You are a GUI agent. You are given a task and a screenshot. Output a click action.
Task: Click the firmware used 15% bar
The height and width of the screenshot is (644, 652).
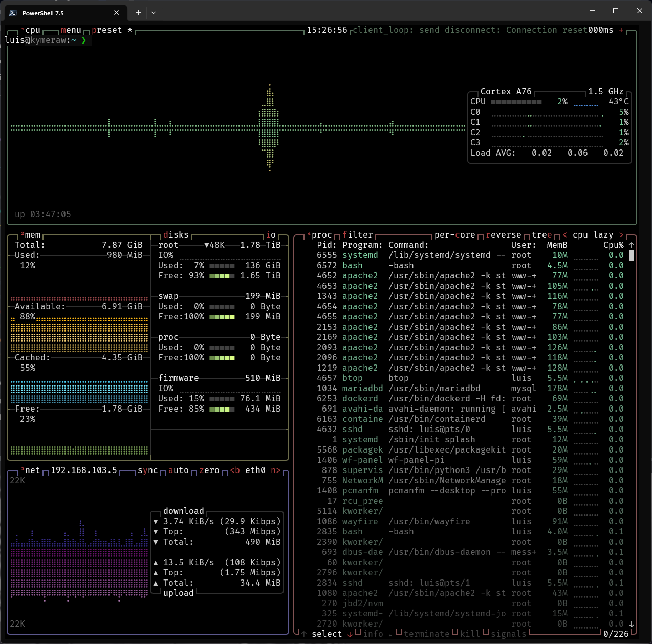[222, 399]
